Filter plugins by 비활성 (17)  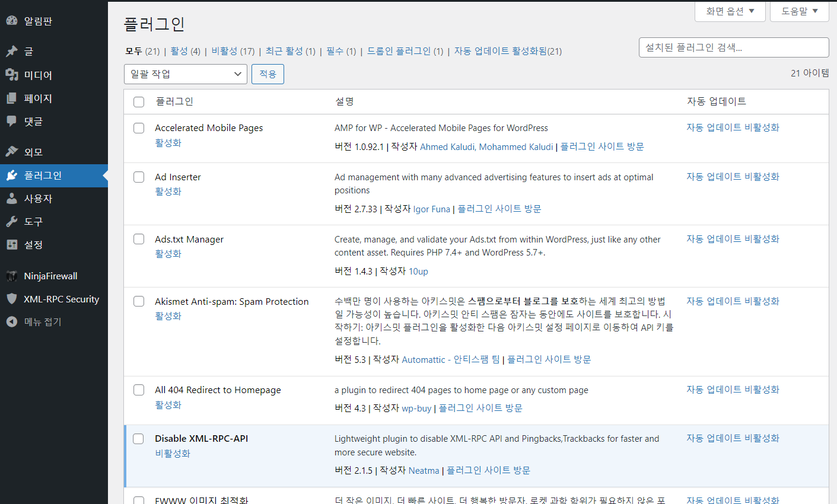coord(233,51)
